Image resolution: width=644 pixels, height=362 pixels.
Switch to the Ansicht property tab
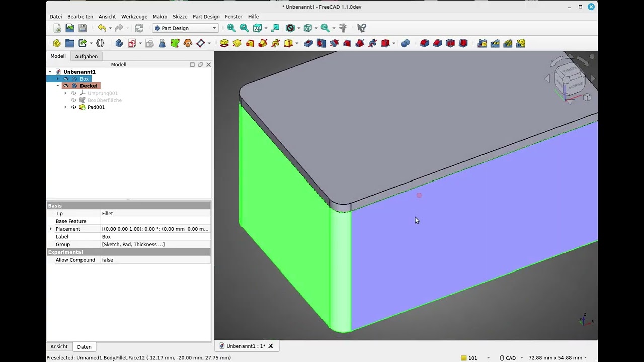[x=59, y=347]
